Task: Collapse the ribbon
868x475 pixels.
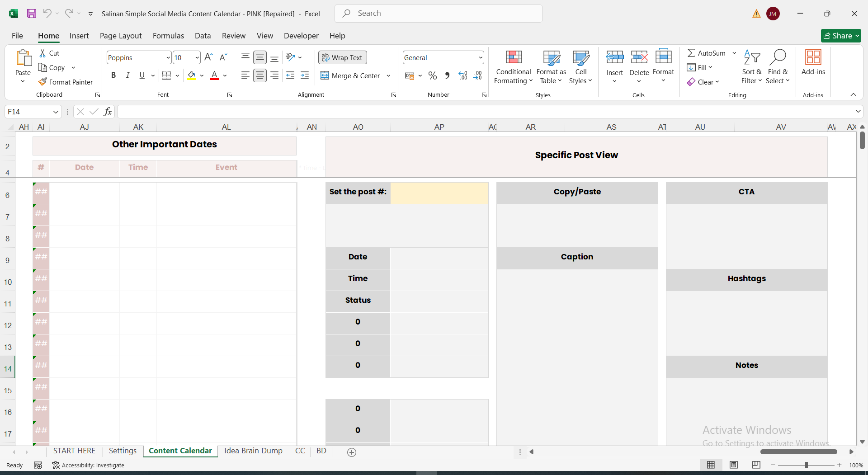Action: pyautogui.click(x=854, y=95)
